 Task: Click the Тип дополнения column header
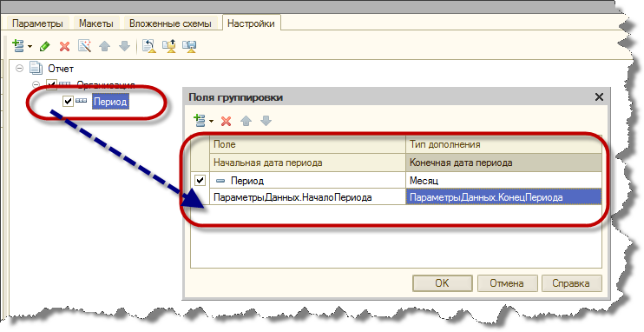point(503,144)
